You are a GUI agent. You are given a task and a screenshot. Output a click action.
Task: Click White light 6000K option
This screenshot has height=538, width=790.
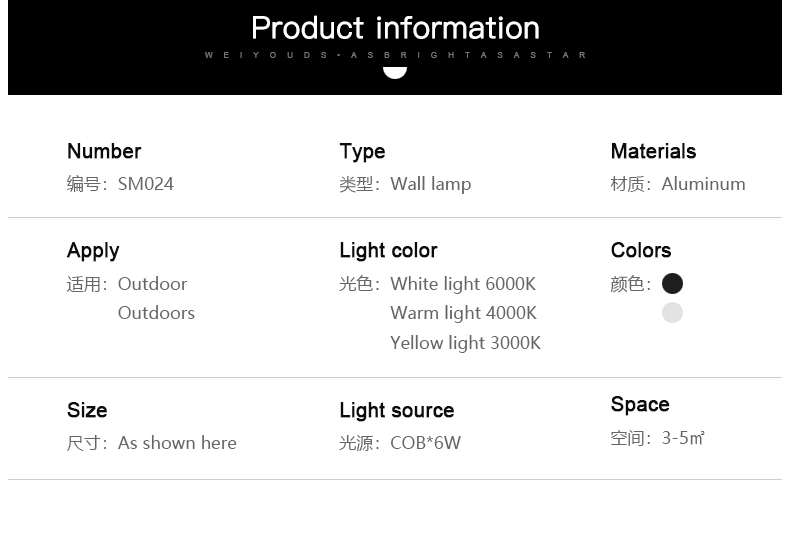463,284
